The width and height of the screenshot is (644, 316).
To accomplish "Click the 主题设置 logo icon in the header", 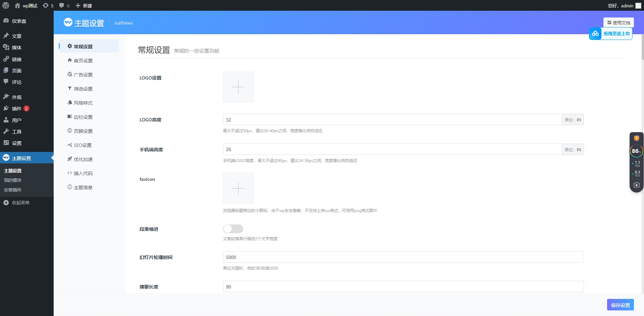I will pos(68,22).
